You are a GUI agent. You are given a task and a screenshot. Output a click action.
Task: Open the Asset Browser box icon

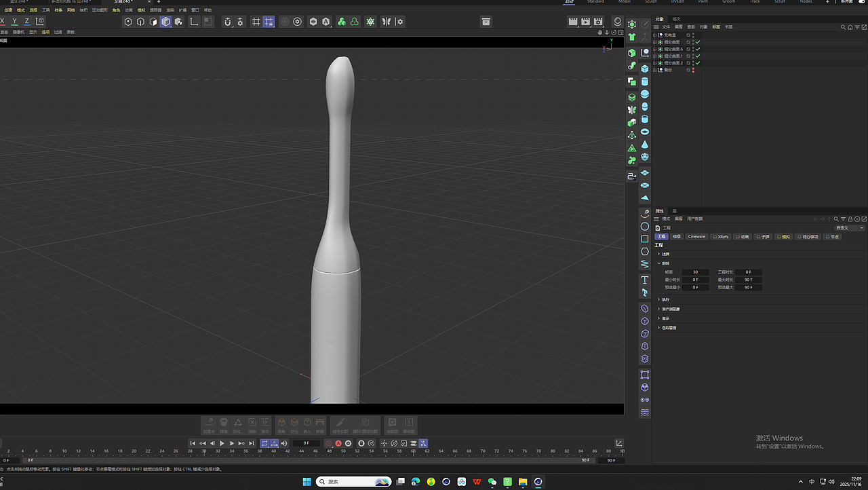pos(486,22)
